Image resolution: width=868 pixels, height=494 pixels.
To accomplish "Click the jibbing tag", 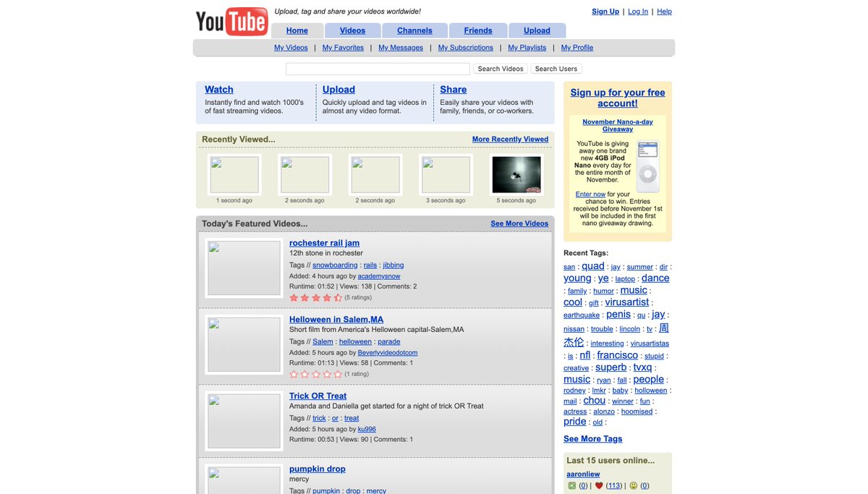I will click(x=393, y=265).
